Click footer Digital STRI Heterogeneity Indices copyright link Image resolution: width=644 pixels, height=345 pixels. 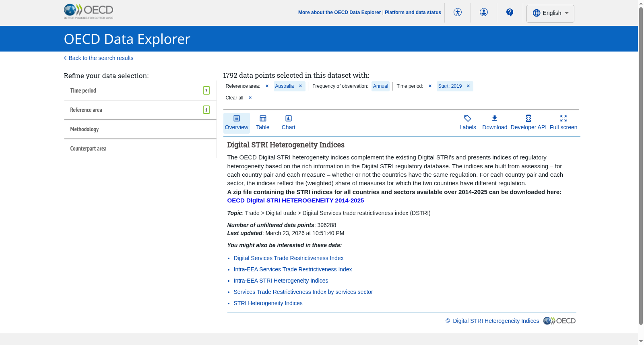(x=496, y=321)
